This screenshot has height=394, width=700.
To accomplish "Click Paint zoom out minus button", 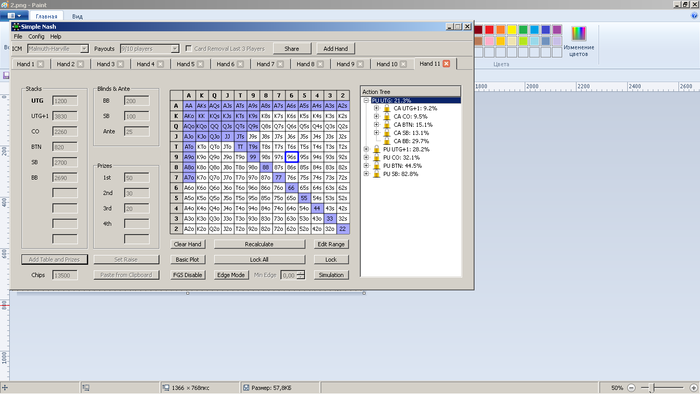I will (x=631, y=388).
